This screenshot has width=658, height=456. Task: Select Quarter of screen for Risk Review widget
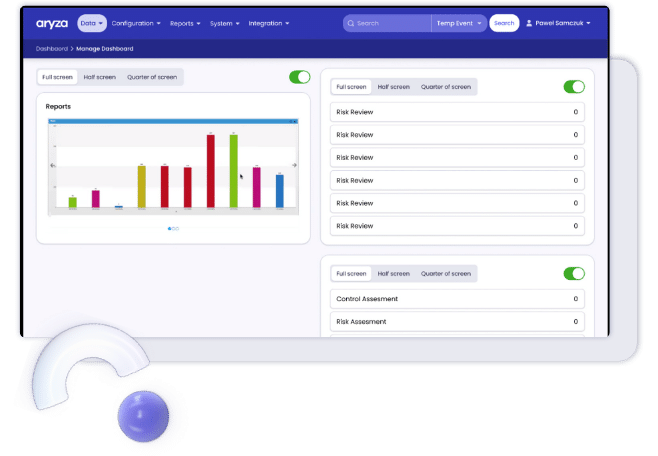point(446,87)
